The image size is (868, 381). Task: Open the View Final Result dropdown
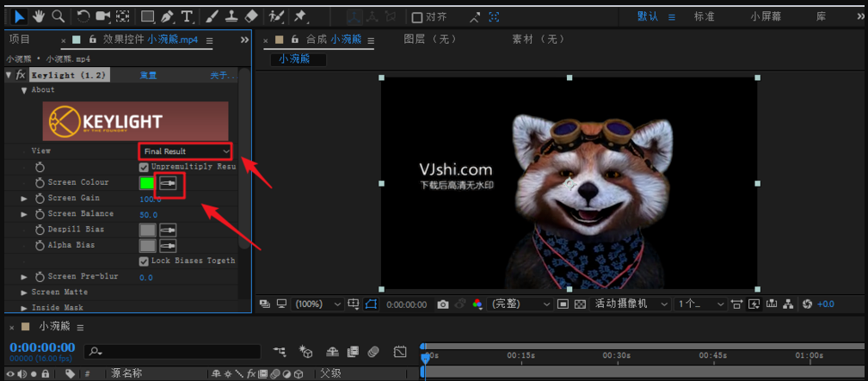185,151
